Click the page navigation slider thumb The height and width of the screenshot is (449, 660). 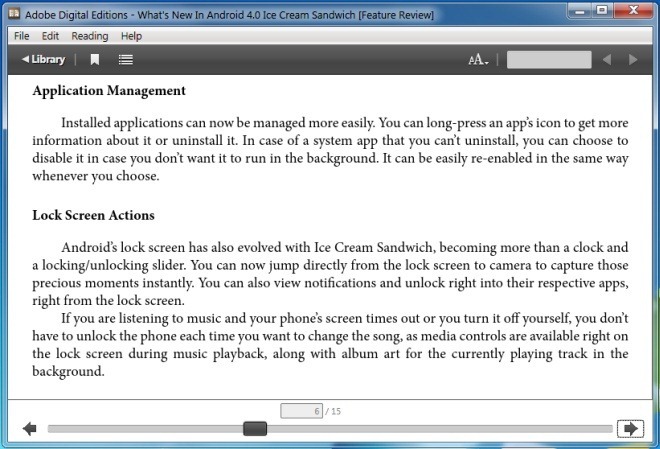tap(255, 428)
